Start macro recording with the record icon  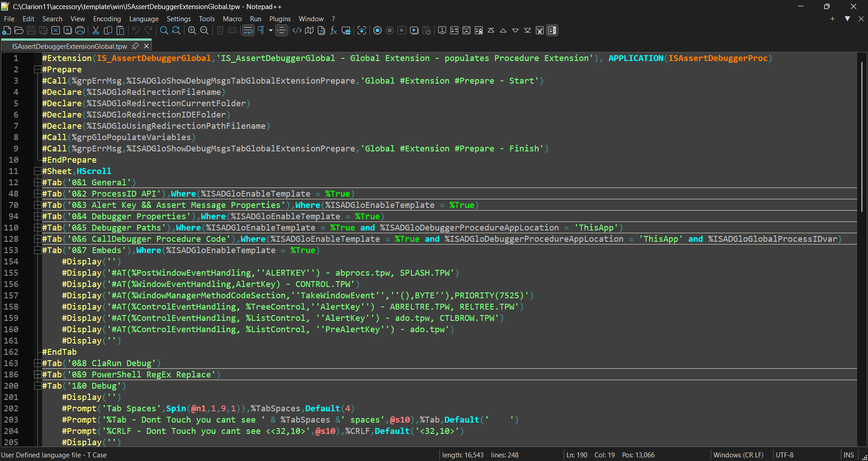pos(377,30)
